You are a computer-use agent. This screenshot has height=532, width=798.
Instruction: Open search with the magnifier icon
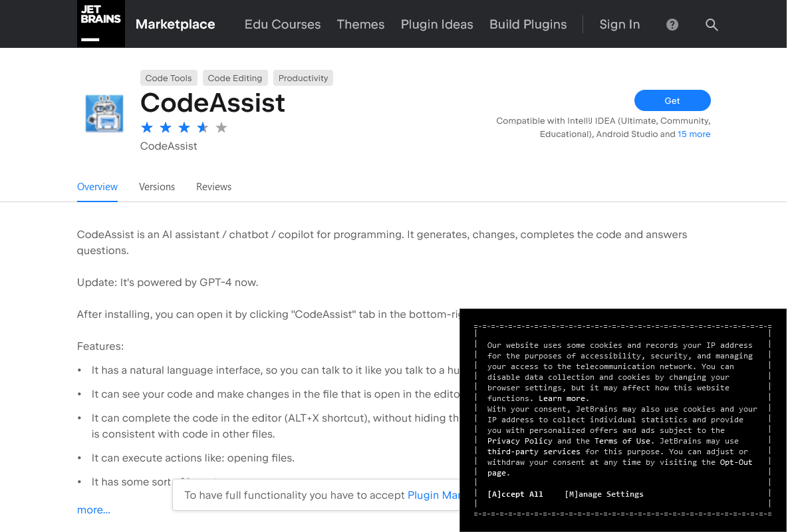712,25
